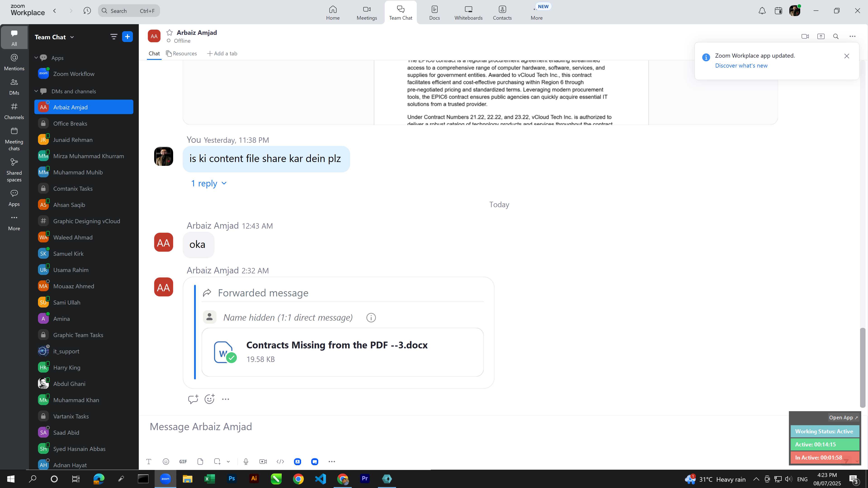Click the share screen icon in chat header
The image size is (868, 488).
[821, 36]
